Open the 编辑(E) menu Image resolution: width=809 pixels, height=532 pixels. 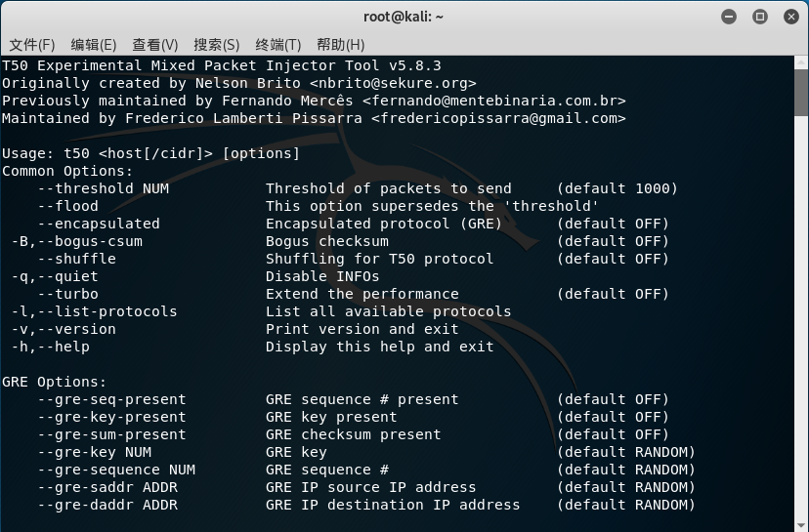pos(94,45)
